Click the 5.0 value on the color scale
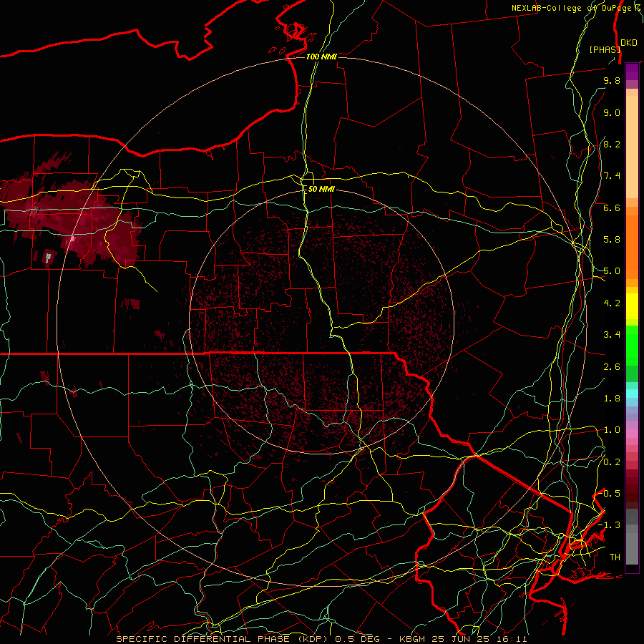Image resolution: width=644 pixels, height=644 pixels. point(612,271)
